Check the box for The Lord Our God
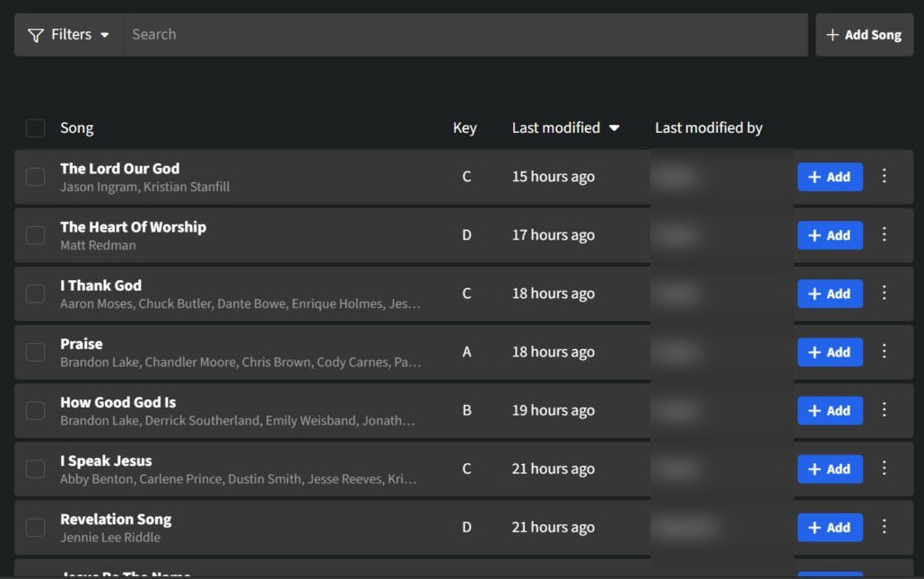Viewport: 924px width, 579px height. point(35,177)
